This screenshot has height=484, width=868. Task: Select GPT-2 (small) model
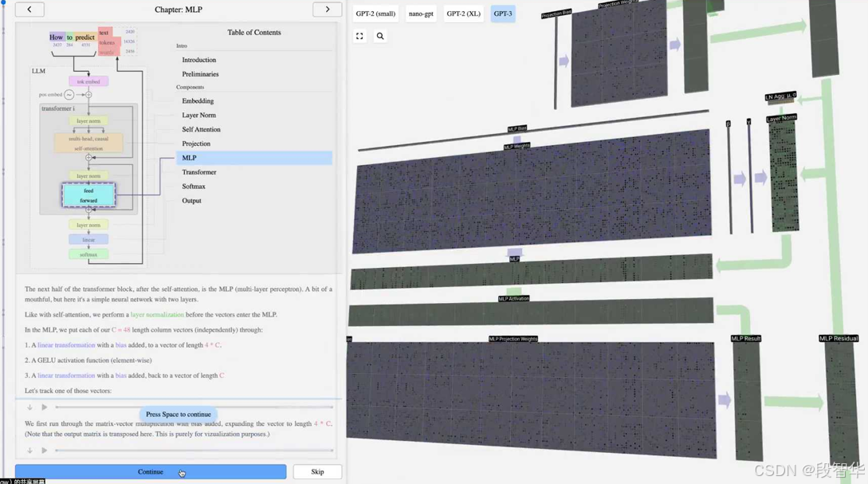375,14
